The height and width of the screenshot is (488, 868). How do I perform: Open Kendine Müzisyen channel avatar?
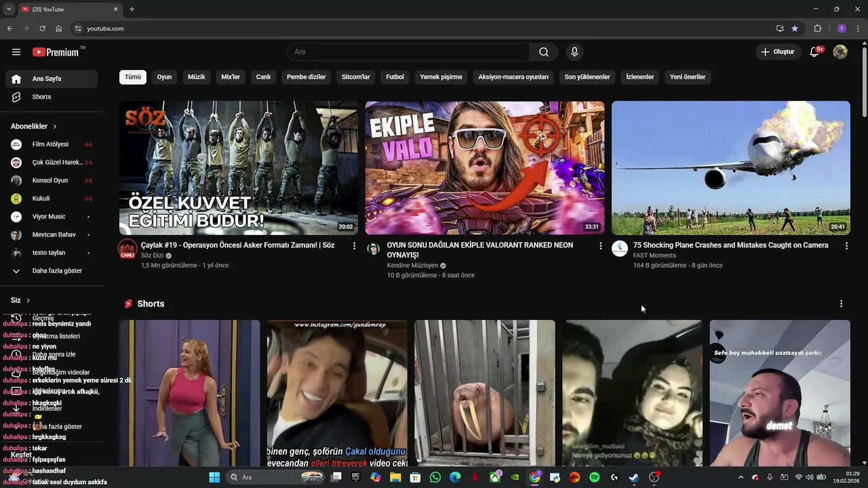pos(373,249)
